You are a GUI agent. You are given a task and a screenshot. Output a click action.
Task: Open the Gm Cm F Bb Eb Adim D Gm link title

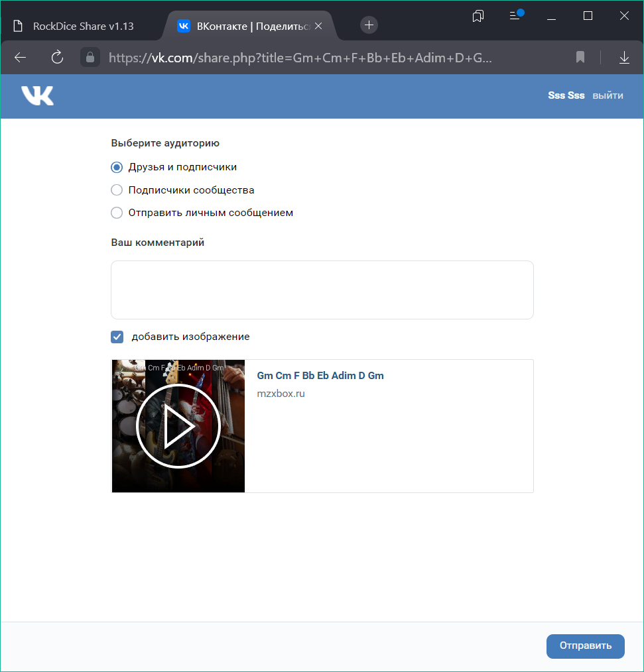pyautogui.click(x=320, y=375)
